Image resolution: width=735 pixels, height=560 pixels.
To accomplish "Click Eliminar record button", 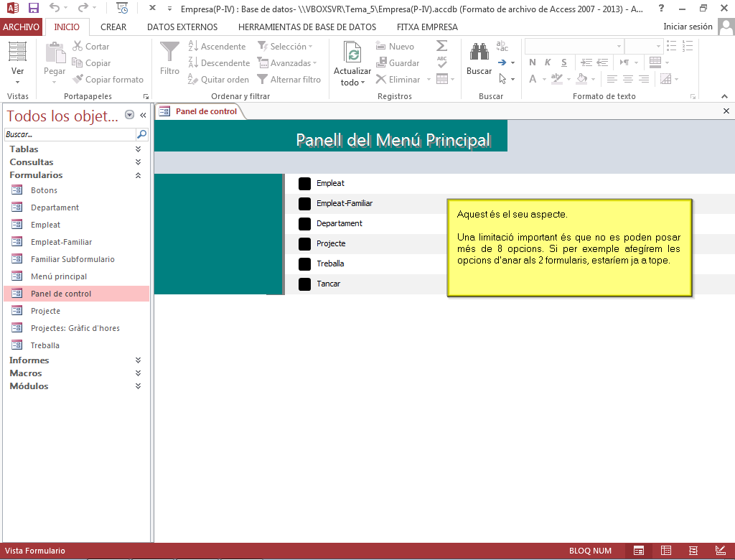I will [398, 79].
